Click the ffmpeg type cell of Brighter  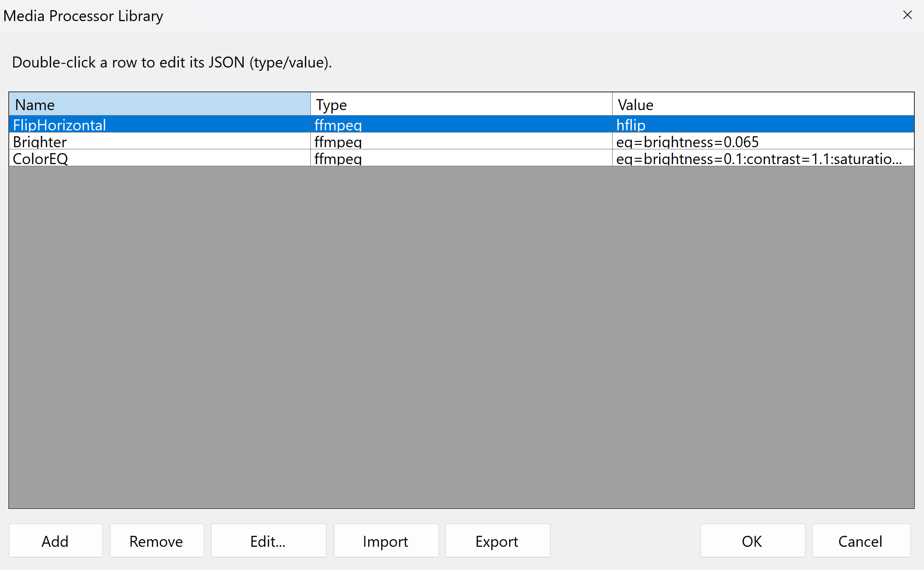[460, 142]
